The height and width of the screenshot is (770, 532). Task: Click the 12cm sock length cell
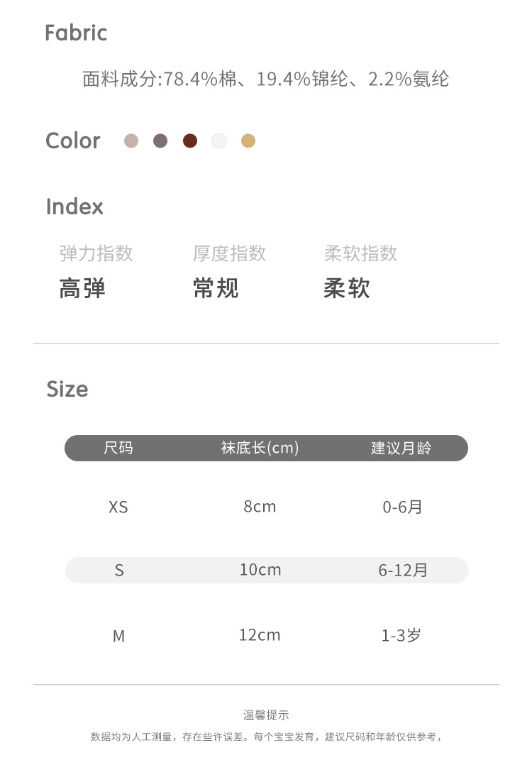coord(260,635)
